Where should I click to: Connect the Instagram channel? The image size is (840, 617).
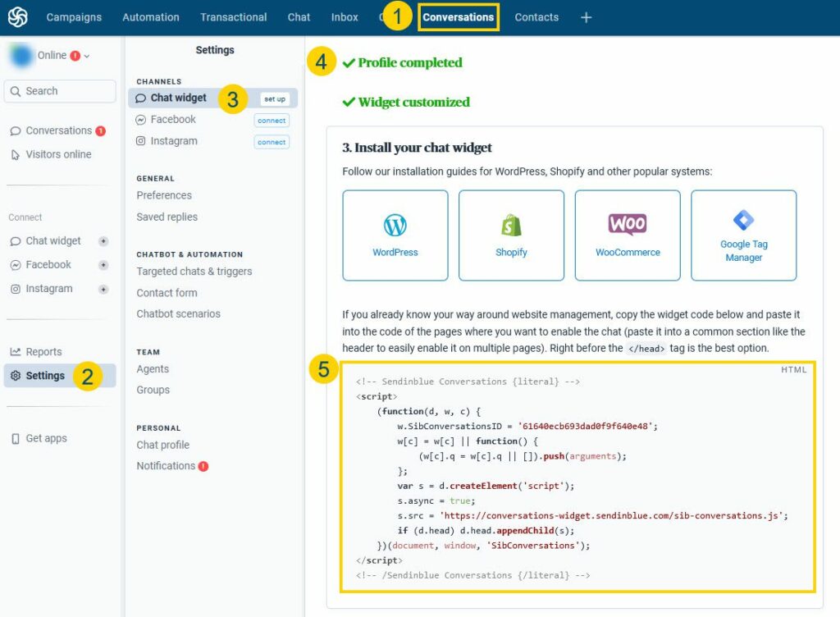pyautogui.click(x=272, y=142)
